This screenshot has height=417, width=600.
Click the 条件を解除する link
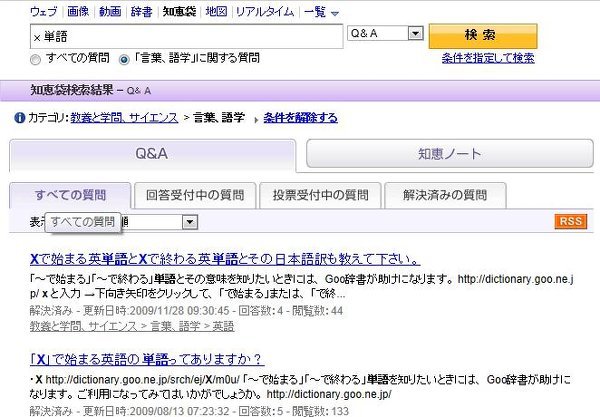(x=300, y=118)
